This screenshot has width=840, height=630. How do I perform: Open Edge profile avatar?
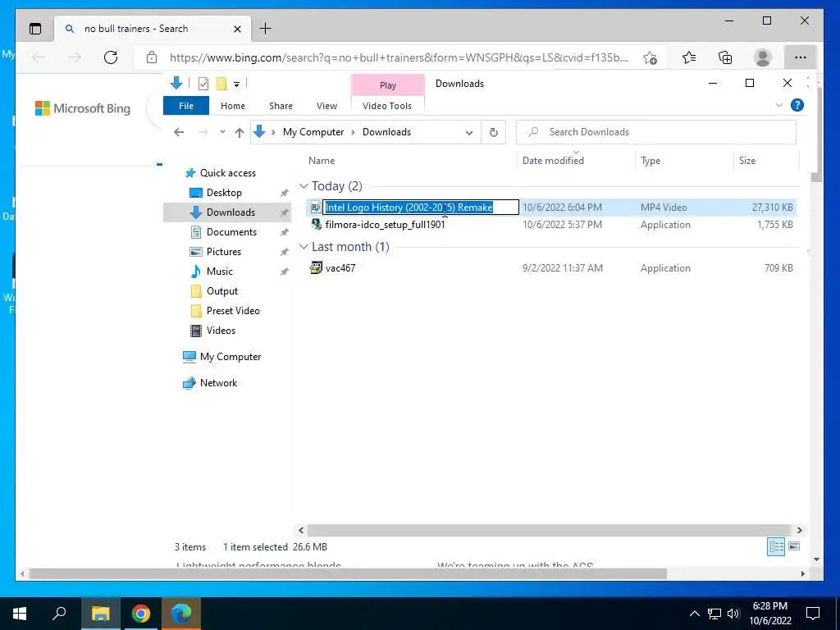(x=762, y=57)
